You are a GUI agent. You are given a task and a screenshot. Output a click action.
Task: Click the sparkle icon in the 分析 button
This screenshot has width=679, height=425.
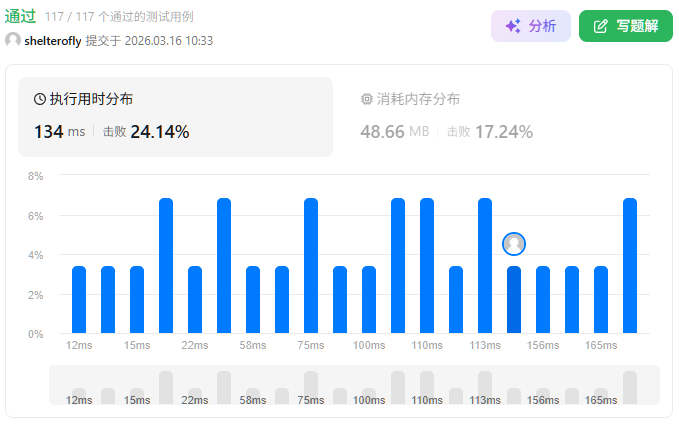[513, 26]
